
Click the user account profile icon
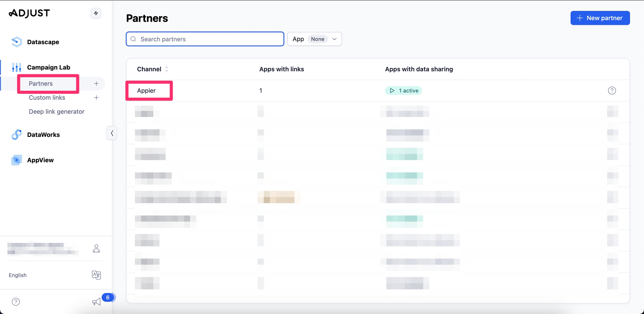(x=96, y=248)
